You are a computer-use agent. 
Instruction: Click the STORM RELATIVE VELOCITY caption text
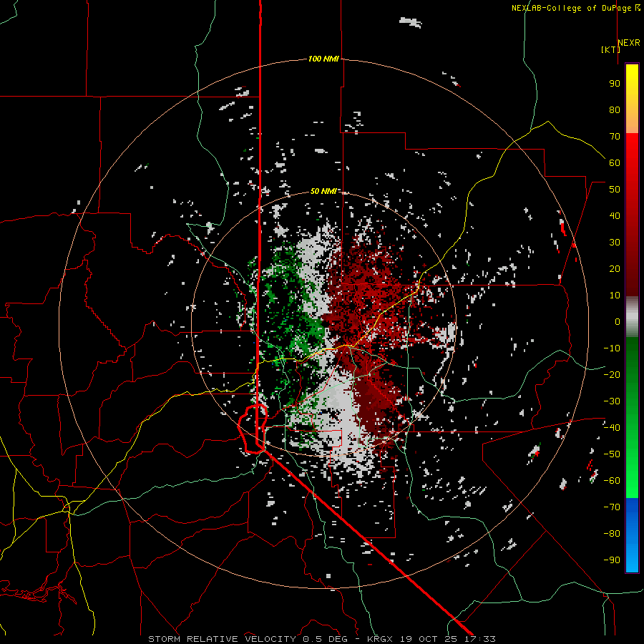222,639
